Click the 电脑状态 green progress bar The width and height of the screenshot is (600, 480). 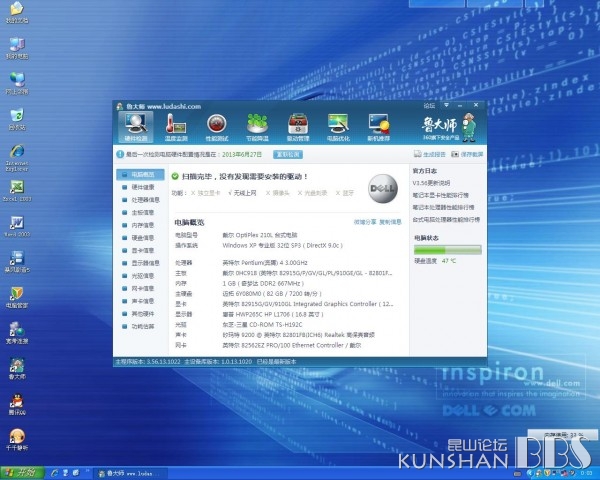coord(447,250)
